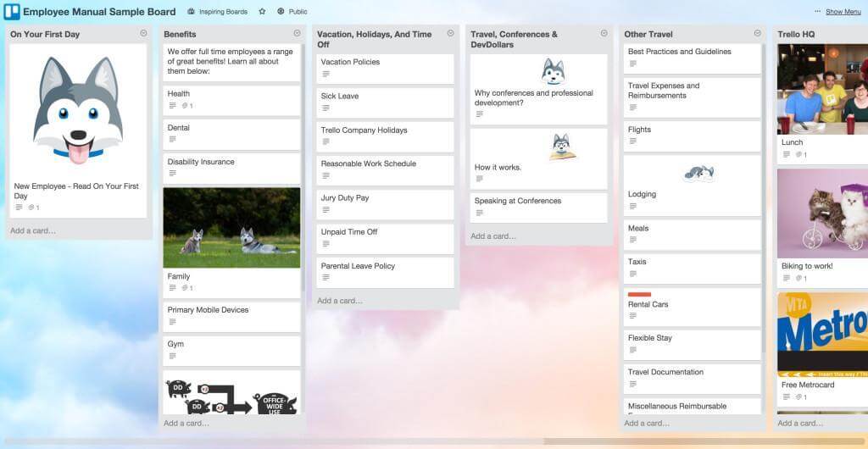
Task: Star the Employee Manual Sample Board
Action: (263, 11)
